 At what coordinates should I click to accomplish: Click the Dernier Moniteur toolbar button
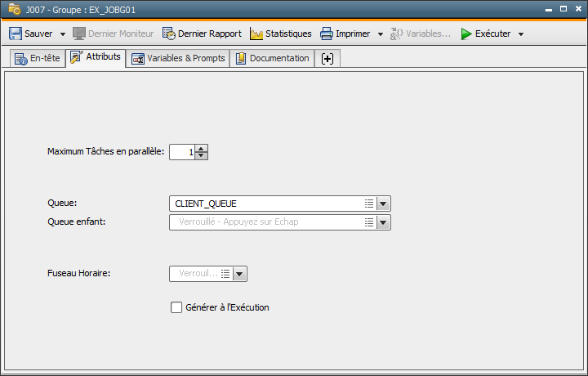(x=114, y=34)
